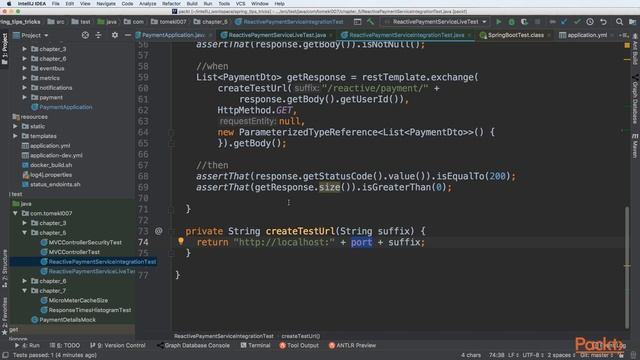640x360 pixels.
Task: Expand the templates folder
Action: click(x=15, y=136)
